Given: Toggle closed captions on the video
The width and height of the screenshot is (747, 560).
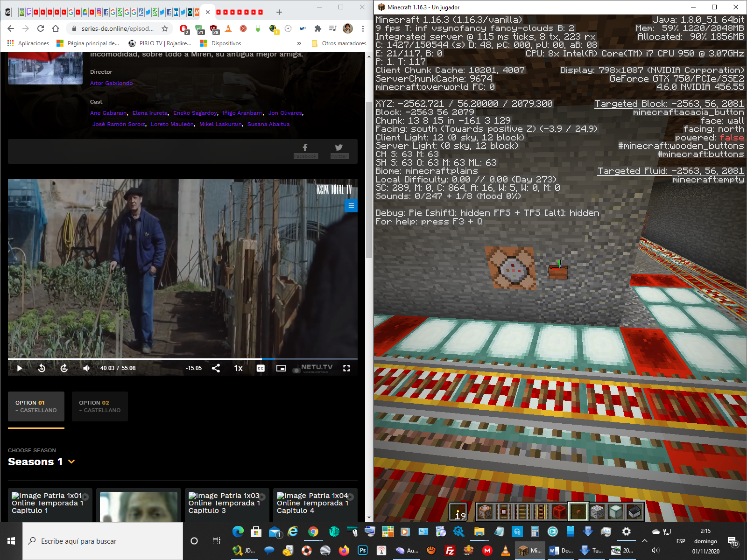Looking at the screenshot, I should pos(261,368).
